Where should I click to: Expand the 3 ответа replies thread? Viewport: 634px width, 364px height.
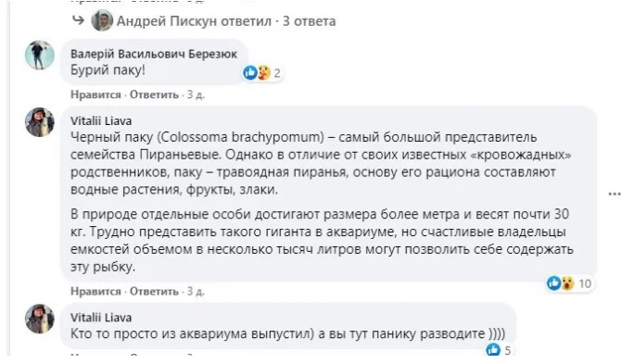[309, 21]
